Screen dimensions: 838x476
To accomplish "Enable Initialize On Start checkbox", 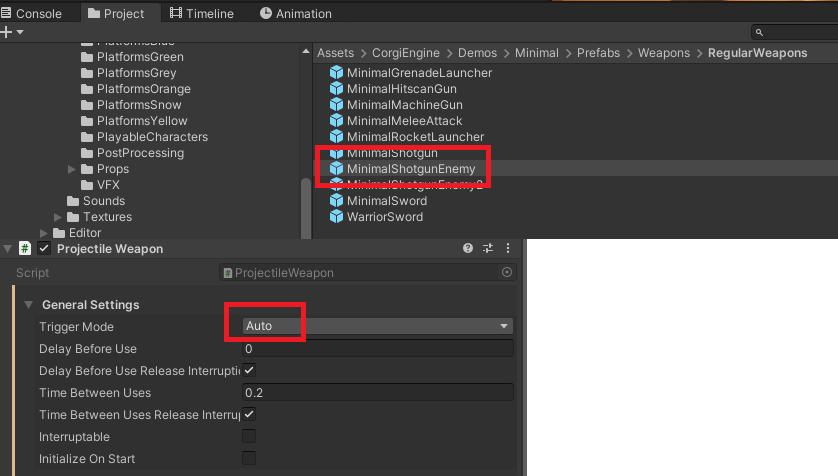I will tap(249, 458).
